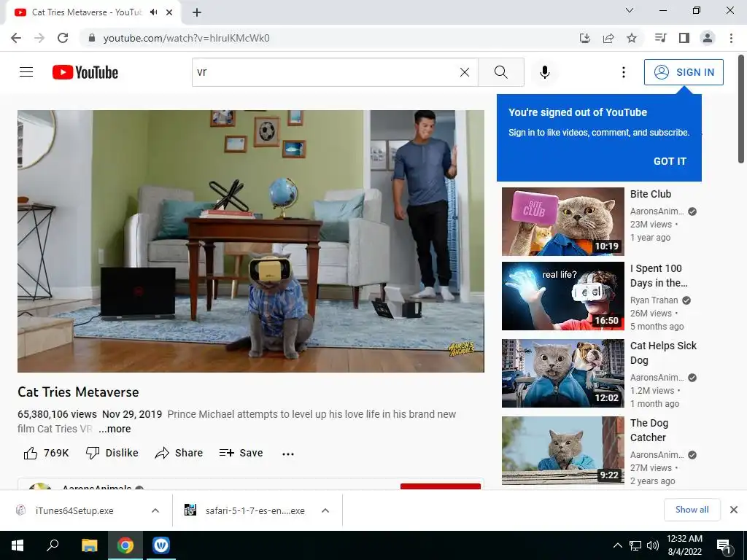Click the video player to pause
The height and width of the screenshot is (560, 747).
(x=251, y=241)
